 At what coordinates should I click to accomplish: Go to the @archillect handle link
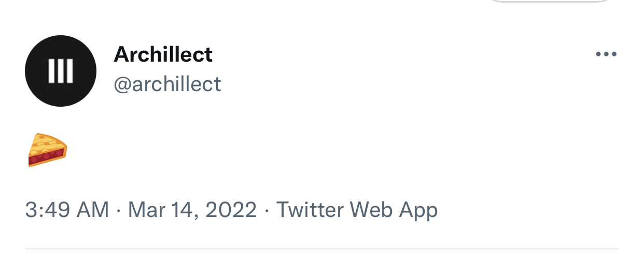pyautogui.click(x=167, y=84)
